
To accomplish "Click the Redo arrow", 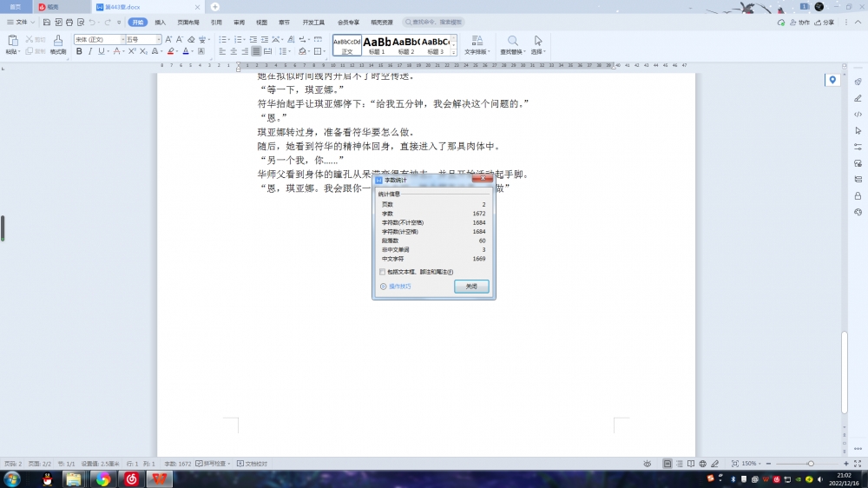I will pos(108,23).
